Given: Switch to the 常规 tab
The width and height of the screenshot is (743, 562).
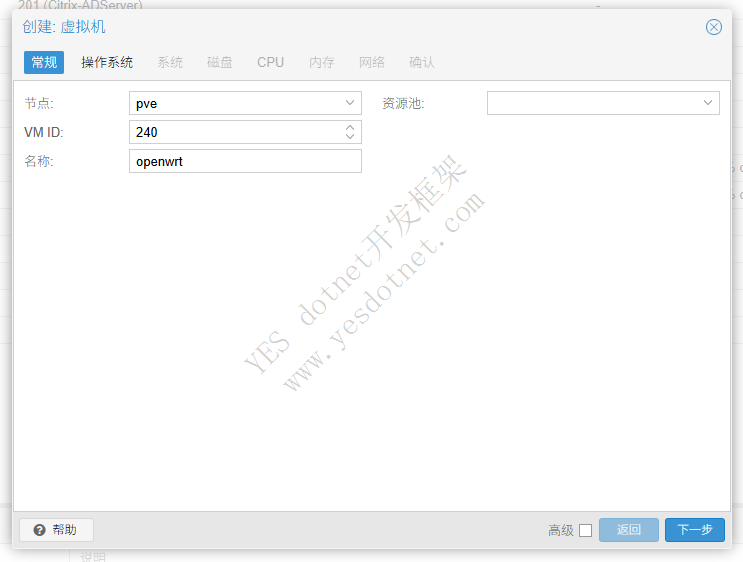Looking at the screenshot, I should [x=44, y=63].
